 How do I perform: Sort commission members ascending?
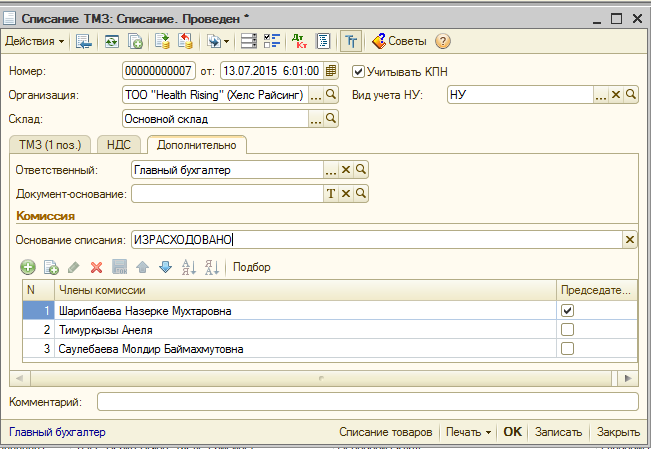coord(188,267)
